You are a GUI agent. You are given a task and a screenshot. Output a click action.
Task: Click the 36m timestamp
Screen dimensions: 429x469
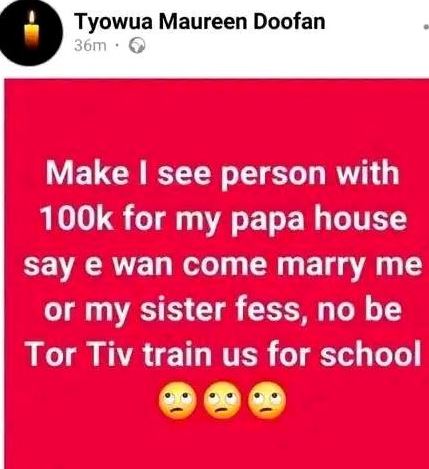tap(90, 46)
